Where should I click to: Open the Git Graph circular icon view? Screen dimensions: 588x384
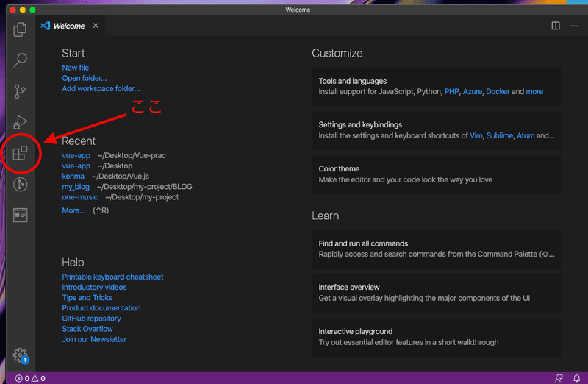21,185
